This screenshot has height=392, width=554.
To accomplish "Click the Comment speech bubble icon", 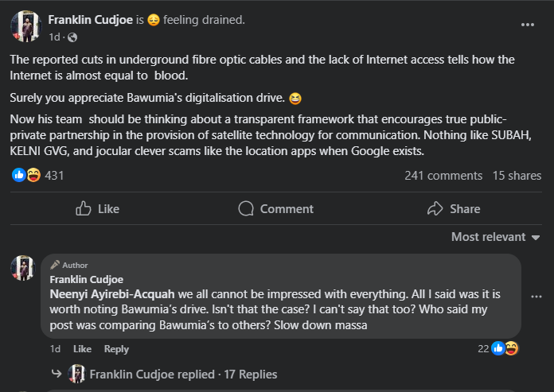I will tap(247, 208).
